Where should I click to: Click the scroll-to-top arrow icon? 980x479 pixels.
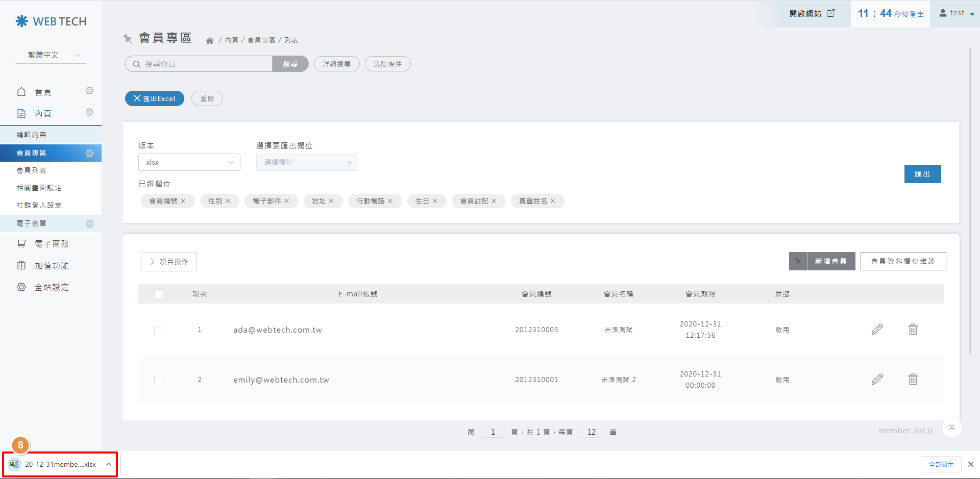pyautogui.click(x=951, y=427)
